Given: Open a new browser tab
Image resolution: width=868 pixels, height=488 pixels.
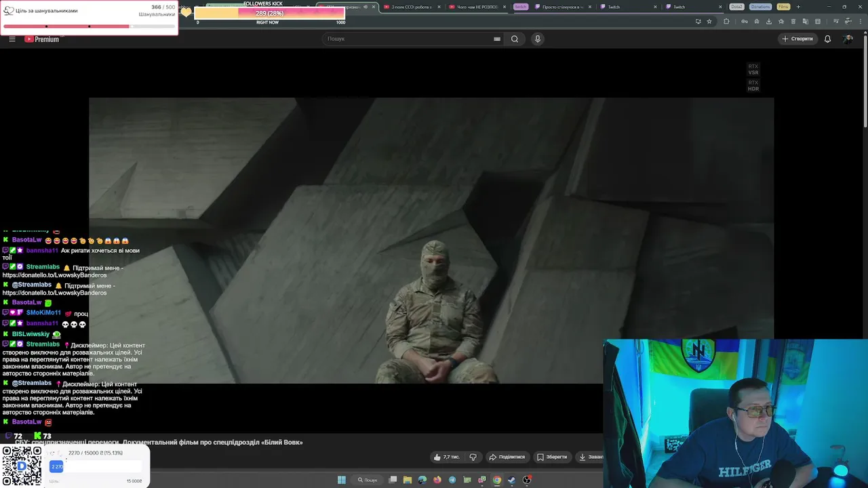Looking at the screenshot, I should pos(798,7).
